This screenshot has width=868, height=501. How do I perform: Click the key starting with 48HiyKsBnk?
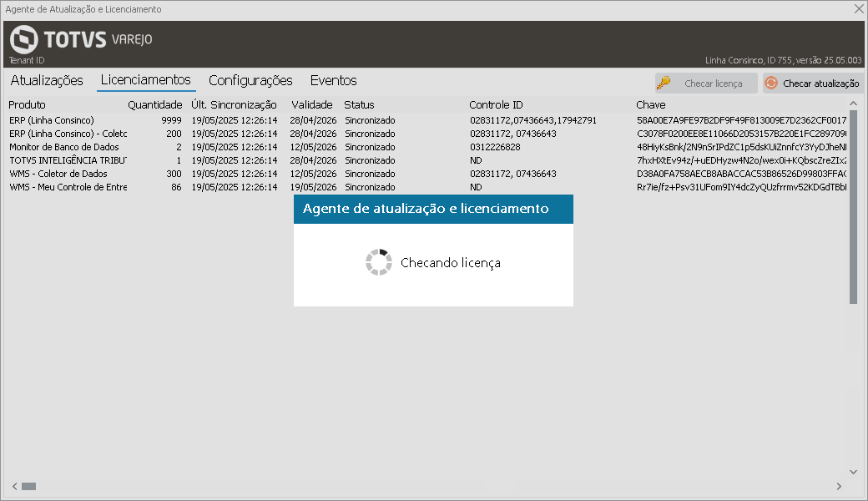(x=741, y=147)
